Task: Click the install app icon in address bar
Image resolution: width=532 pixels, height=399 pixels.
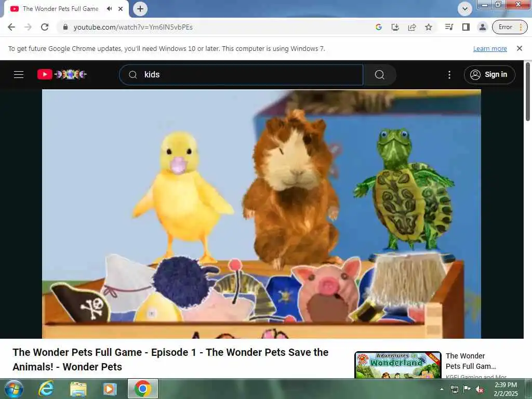Action: pyautogui.click(x=395, y=27)
